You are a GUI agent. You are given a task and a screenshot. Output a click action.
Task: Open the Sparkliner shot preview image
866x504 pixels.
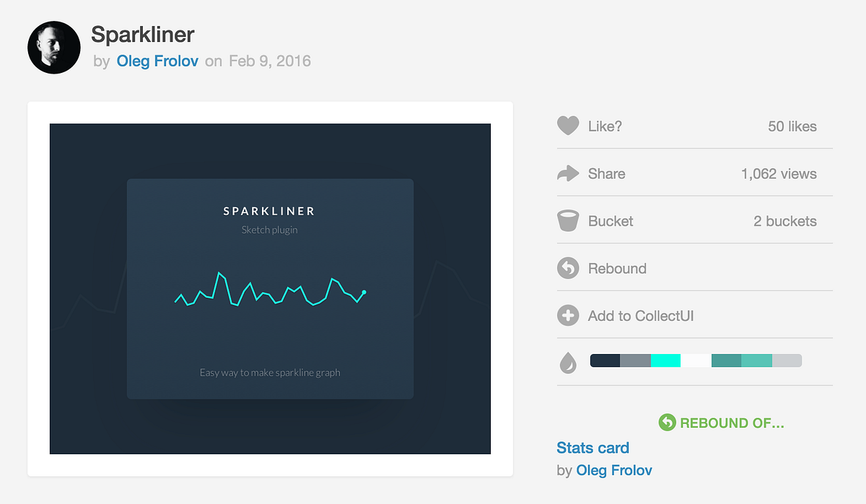pos(270,289)
